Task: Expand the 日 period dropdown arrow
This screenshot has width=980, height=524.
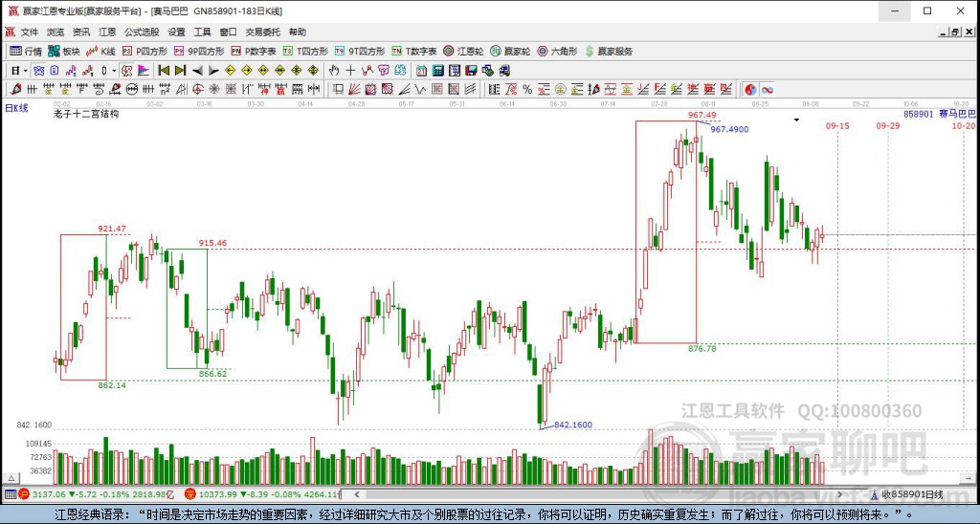Action: pos(26,71)
